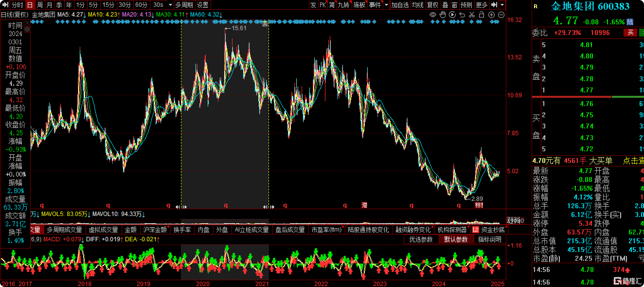The image size is (644, 287).
Task: Expand the dropdown arrow after 事件
Action: coord(386,5)
